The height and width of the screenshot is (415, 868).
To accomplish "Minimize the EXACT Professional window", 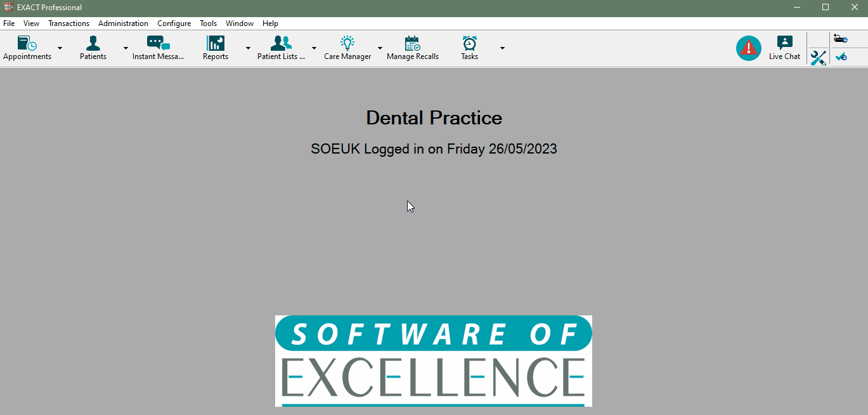I will [x=796, y=7].
